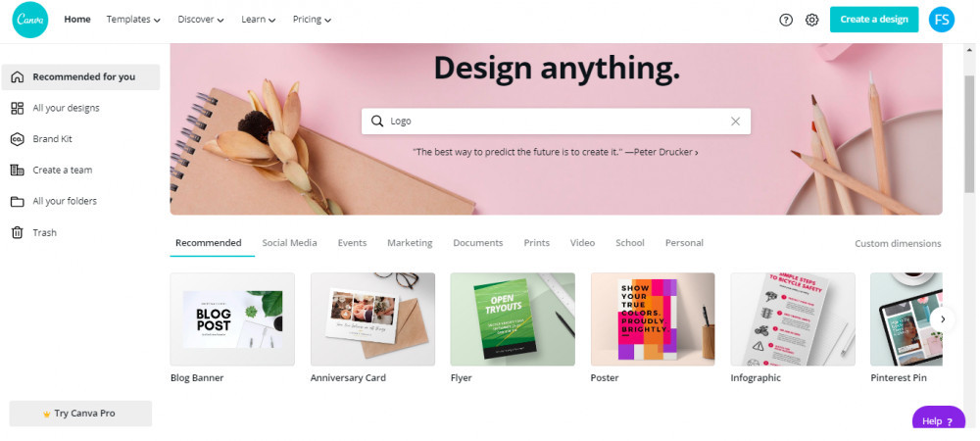Image resolution: width=980 pixels, height=441 pixels.
Task: Click the search magnifier icon
Action: click(377, 122)
